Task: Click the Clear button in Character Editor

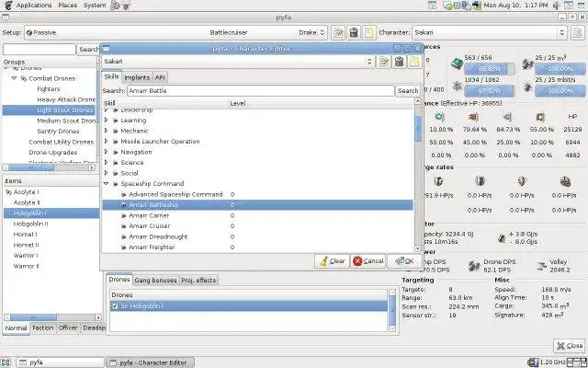Action: tap(332, 261)
